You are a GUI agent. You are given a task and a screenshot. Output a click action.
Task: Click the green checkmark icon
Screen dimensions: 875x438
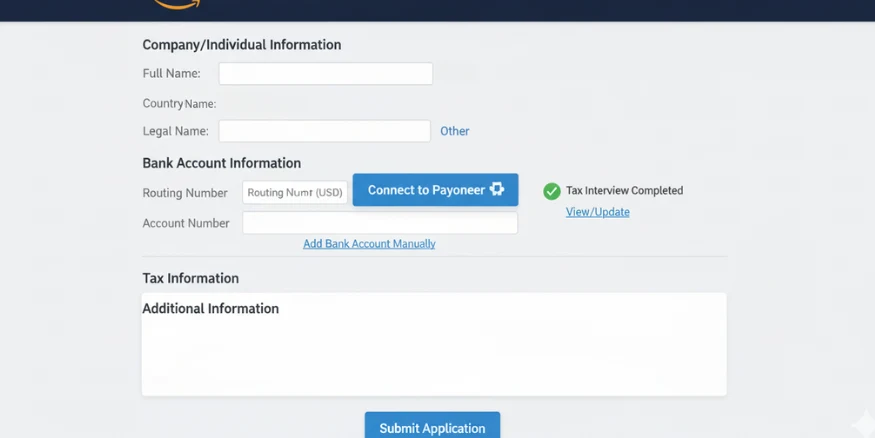point(551,191)
